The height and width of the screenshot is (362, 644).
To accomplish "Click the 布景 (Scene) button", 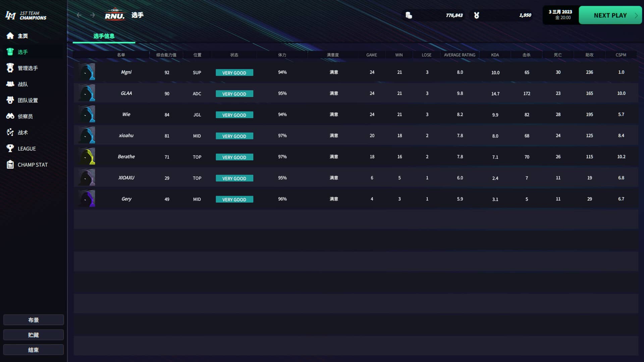I will pyautogui.click(x=33, y=319).
